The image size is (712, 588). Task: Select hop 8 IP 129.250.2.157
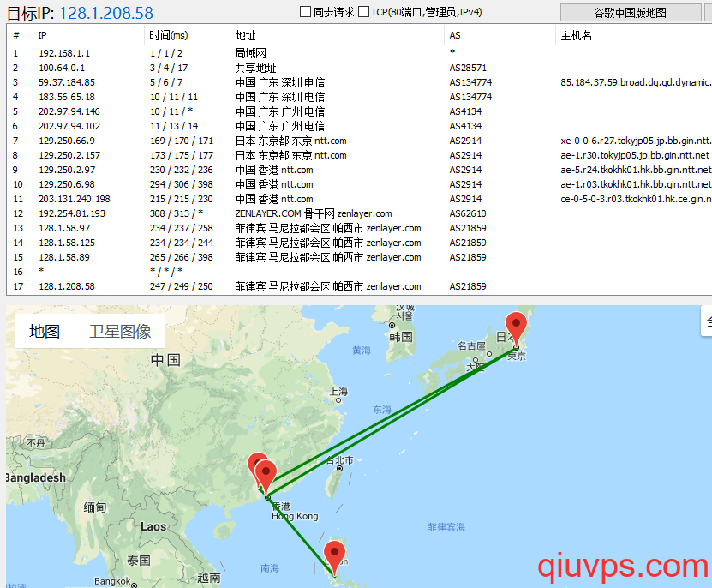[x=69, y=155]
